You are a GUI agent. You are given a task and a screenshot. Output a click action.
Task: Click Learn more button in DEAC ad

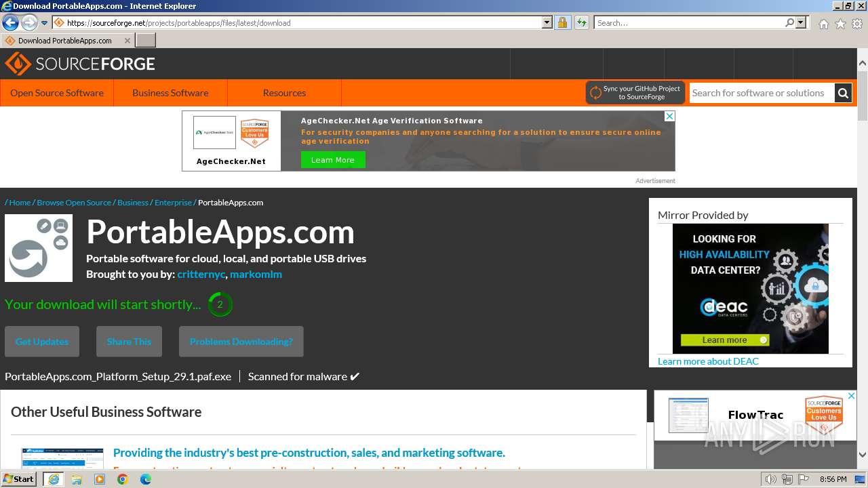pyautogui.click(x=725, y=340)
